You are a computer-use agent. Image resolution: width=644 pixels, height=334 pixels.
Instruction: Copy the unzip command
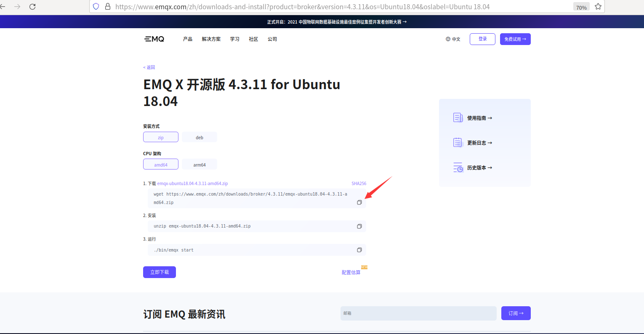(359, 226)
